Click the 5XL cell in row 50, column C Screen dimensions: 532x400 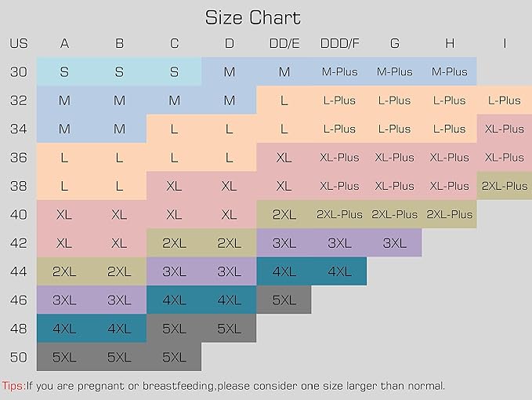(174, 357)
